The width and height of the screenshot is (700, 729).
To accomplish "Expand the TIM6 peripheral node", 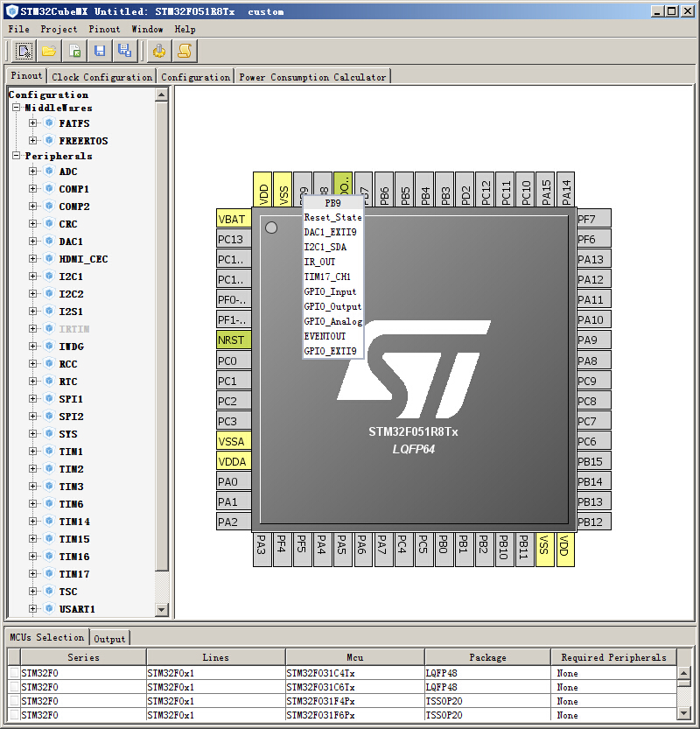I will click(32, 503).
